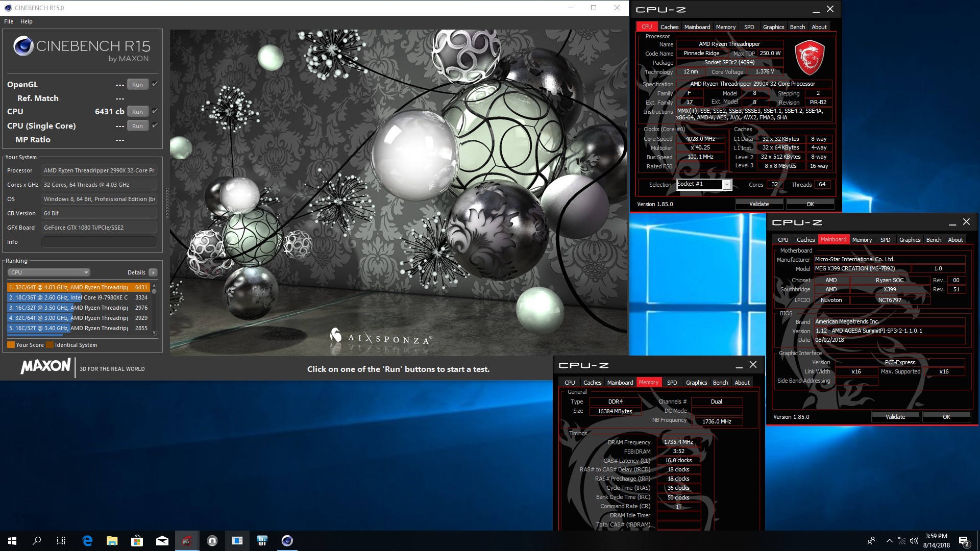The height and width of the screenshot is (551, 980).
Task: Expand ranking Details arrow
Action: 153,272
